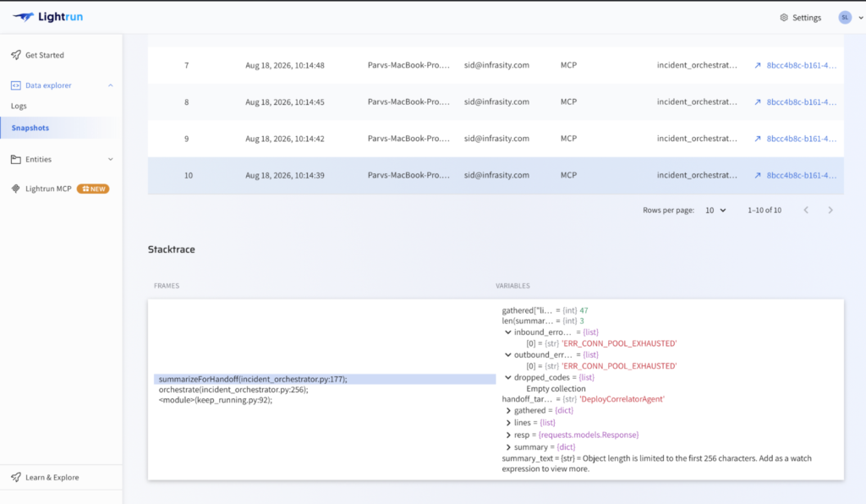The width and height of the screenshot is (866, 504).
Task: Collapse the dropped_codes list variable
Action: [x=508, y=378]
